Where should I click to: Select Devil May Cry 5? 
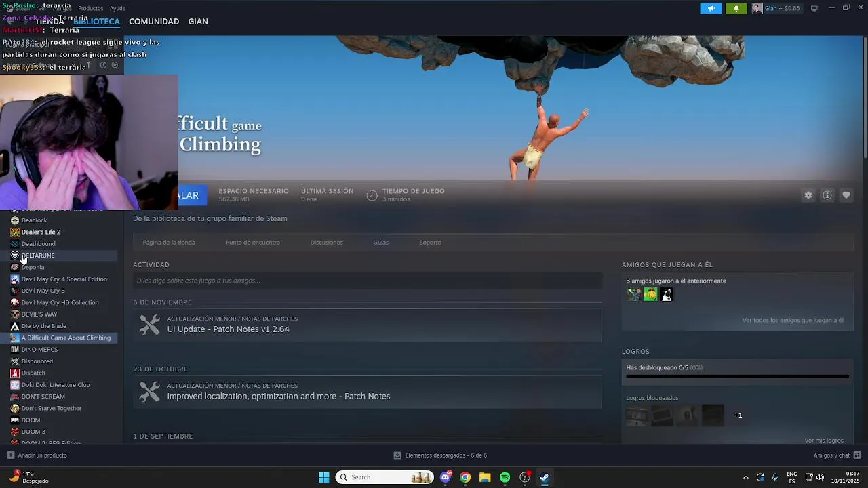click(43, 291)
